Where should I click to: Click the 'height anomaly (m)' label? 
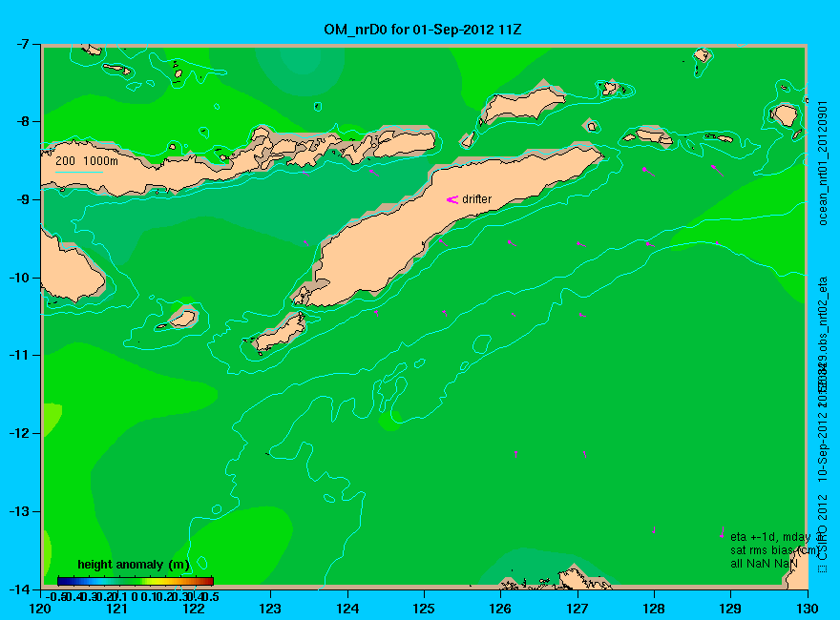click(x=134, y=565)
